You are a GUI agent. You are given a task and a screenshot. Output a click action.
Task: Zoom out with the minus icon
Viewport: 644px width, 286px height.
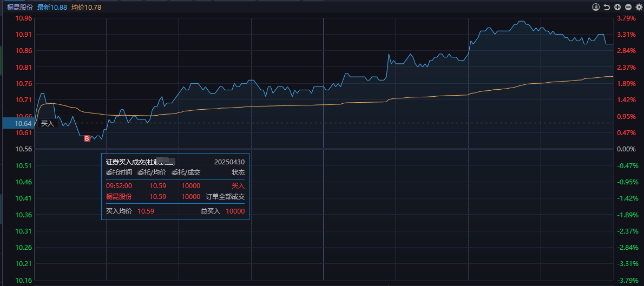[628, 7]
